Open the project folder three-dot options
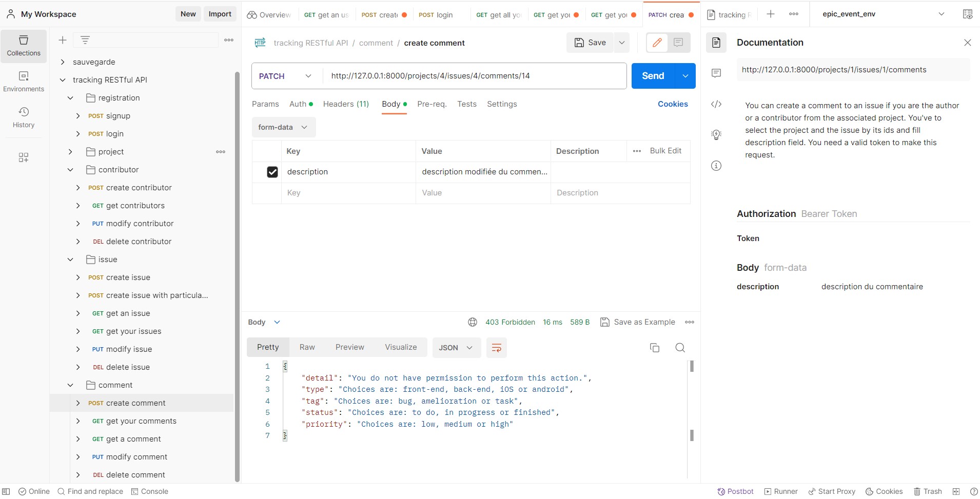The height and width of the screenshot is (499, 980). 221,152
